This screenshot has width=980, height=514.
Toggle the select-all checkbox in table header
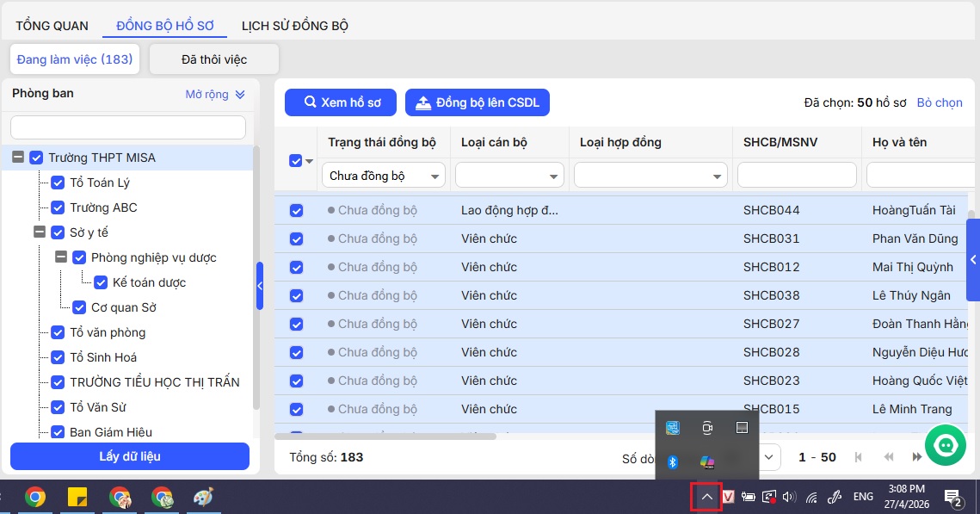[295, 161]
